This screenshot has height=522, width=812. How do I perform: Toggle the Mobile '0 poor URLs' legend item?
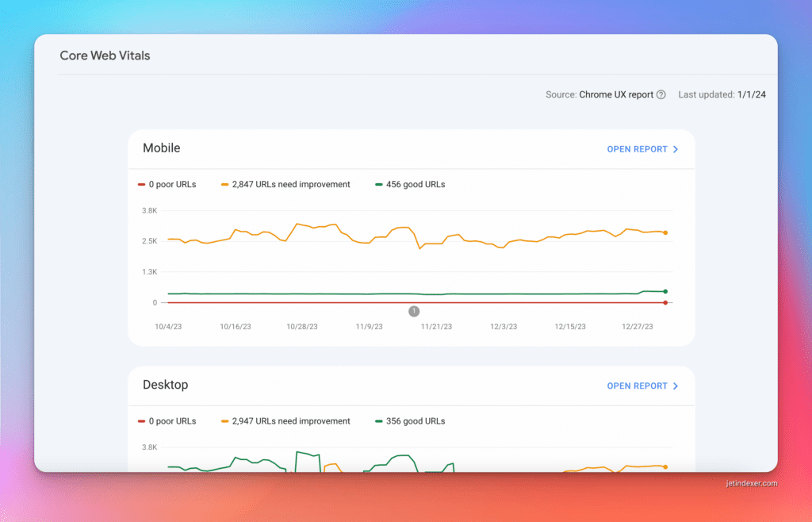tap(167, 185)
